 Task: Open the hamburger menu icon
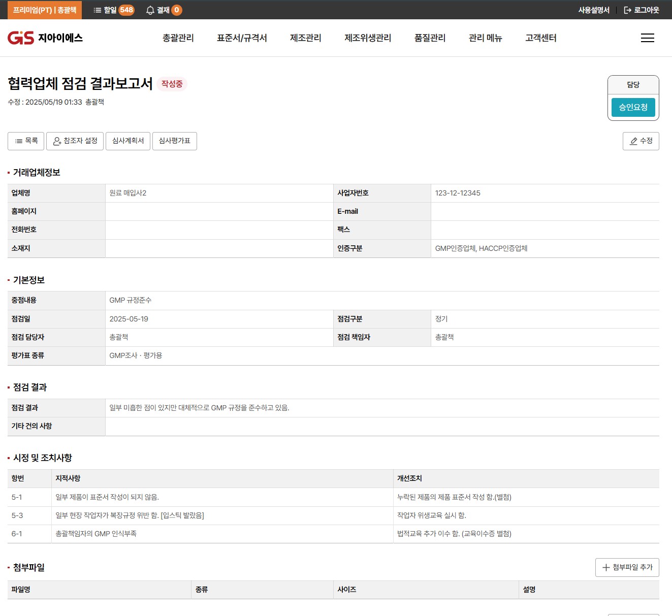click(x=647, y=38)
